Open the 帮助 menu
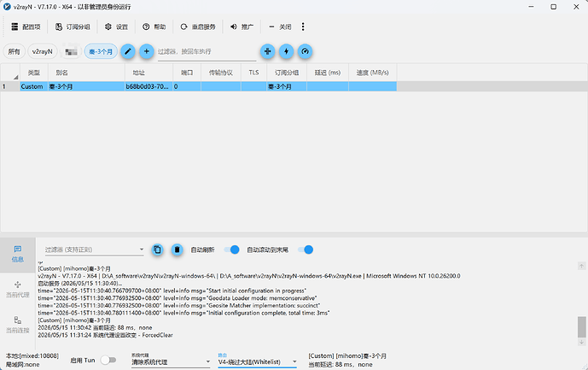 [154, 26]
